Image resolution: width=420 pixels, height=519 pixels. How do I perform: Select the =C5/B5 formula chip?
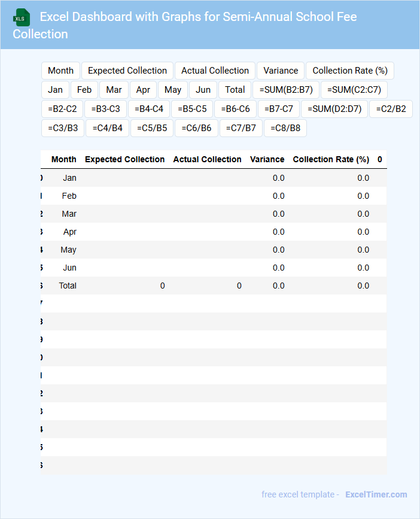tap(152, 128)
